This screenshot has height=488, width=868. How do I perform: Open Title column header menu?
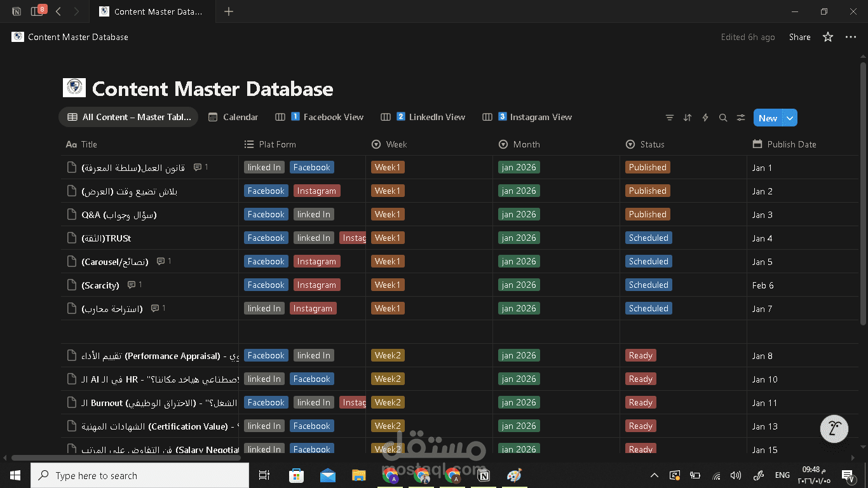pos(149,144)
